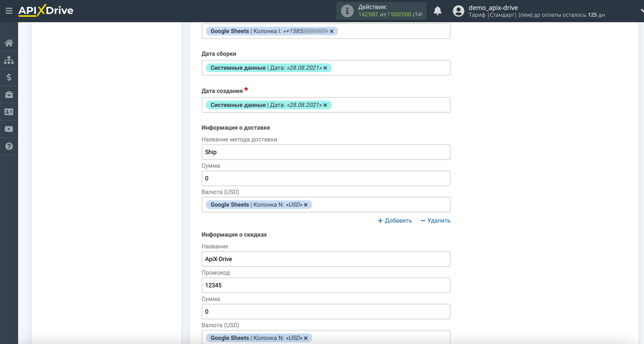Viewport: 644px width, 344px height.
Task: Click the discount Сумма input field
Action: pos(326,311)
